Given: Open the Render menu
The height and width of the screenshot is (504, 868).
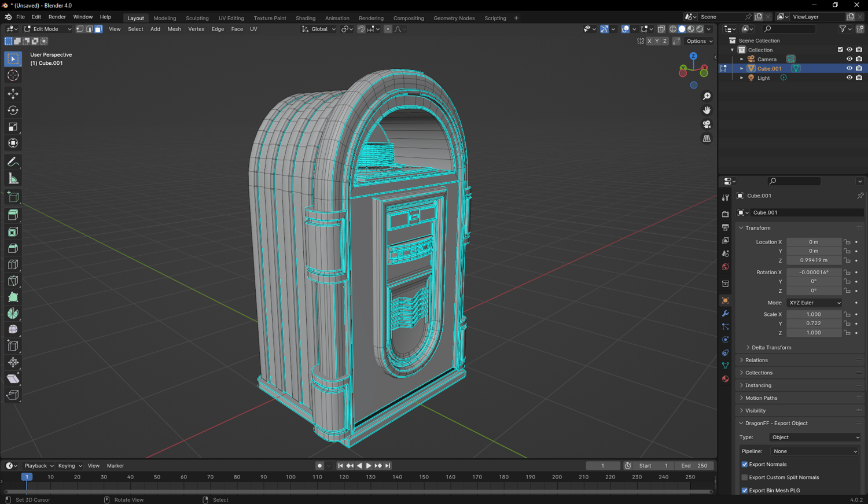Looking at the screenshot, I should pyautogui.click(x=57, y=17).
